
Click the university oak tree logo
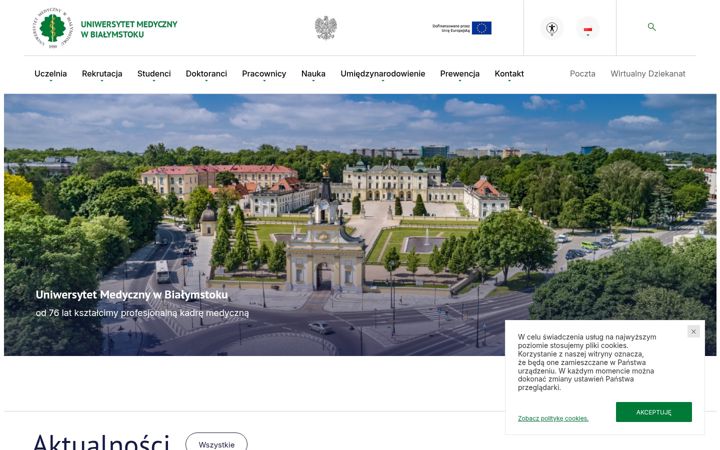(x=53, y=28)
